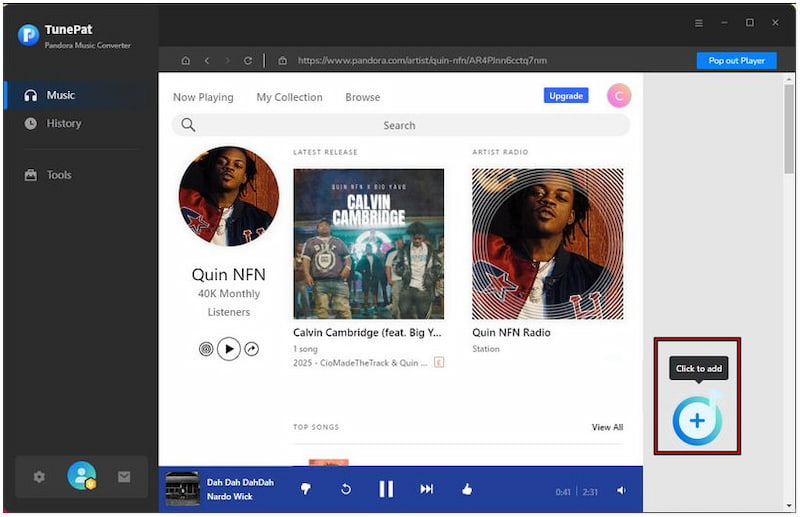Open the hamburger menu in title bar
The width and height of the screenshot is (800, 517).
(699, 22)
